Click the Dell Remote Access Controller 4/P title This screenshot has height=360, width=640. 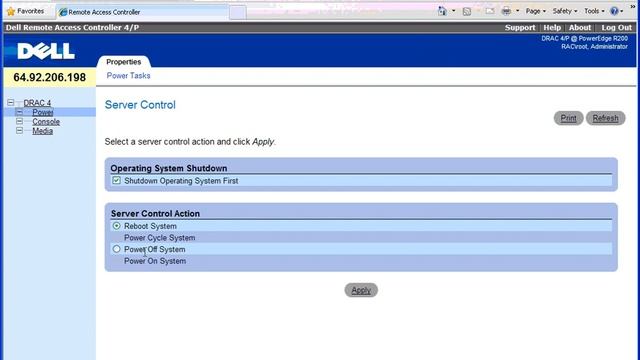(72, 27)
